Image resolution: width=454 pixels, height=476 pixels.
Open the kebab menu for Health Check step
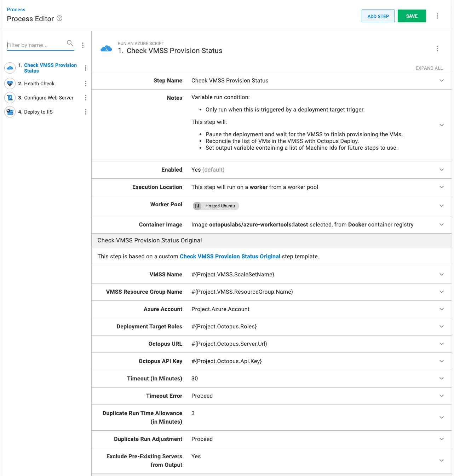pyautogui.click(x=85, y=84)
